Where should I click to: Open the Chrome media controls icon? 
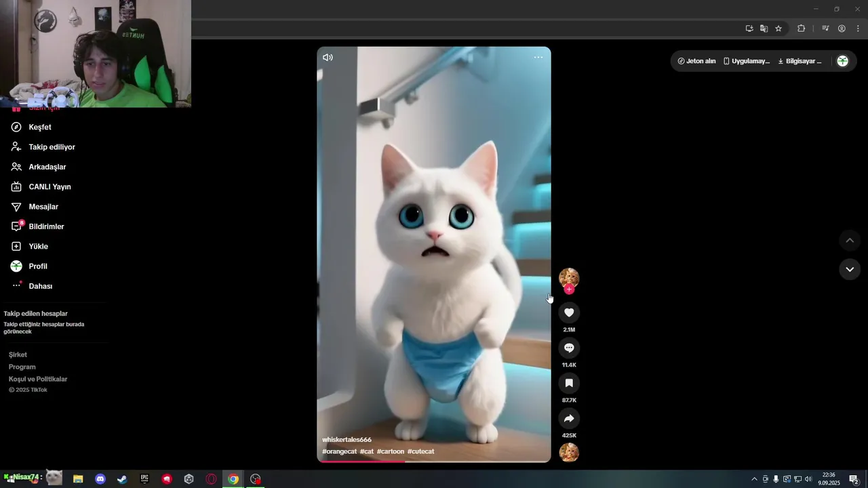point(825,28)
